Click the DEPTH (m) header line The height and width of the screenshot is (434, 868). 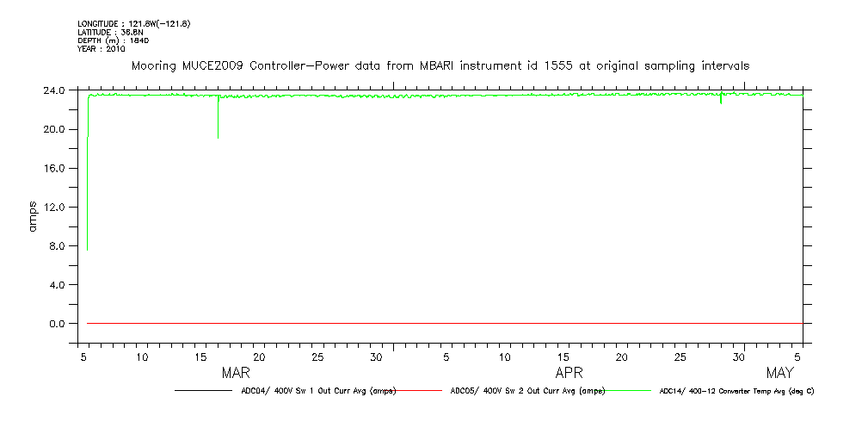pos(114,40)
